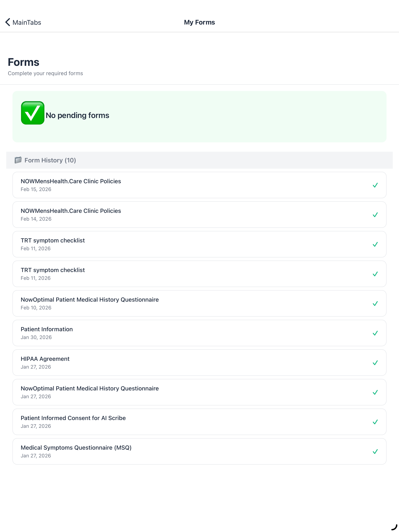Viewport: 399px width, 532px height.
Task: Open the first TRT symptom checklist entry
Action: (x=199, y=244)
